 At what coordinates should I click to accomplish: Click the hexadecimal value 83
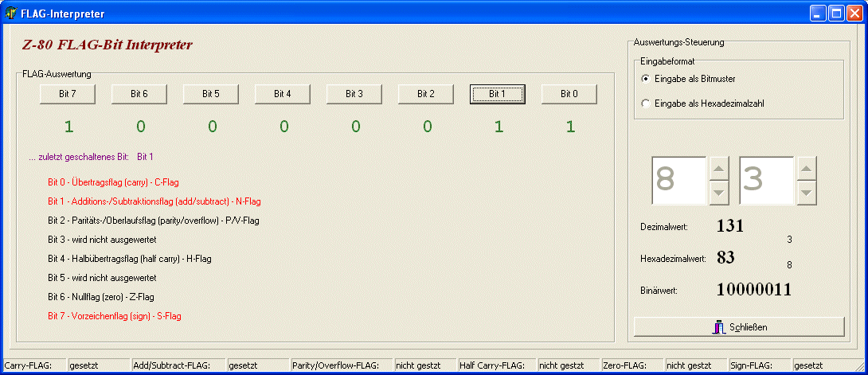725,257
